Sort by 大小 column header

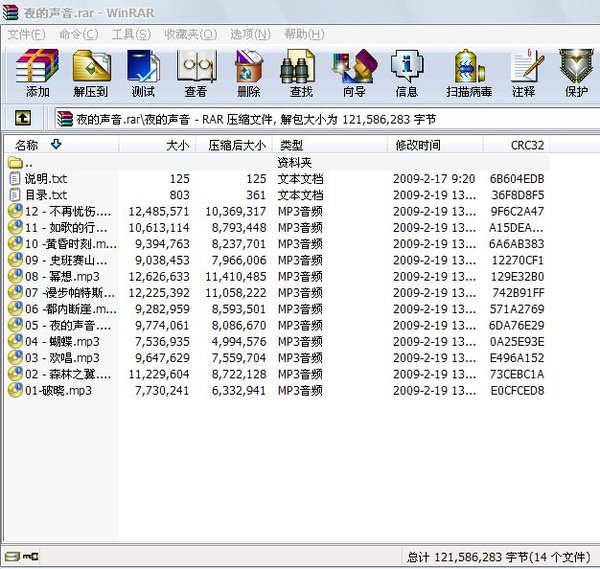coord(157,145)
